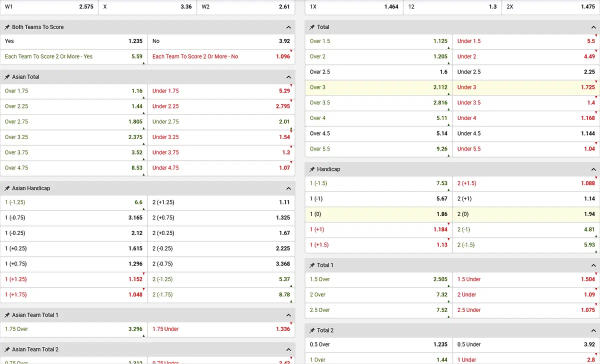Viewport: 600px width, 364px height.
Task: Choose Handicap 1 (-1.5) at 7.53
Action: point(378,183)
